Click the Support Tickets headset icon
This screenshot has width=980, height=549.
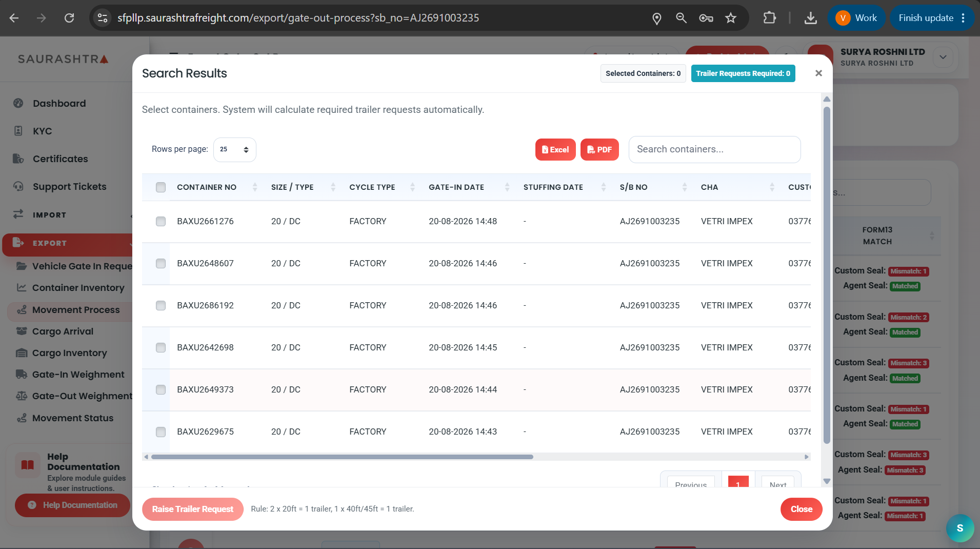(18, 186)
